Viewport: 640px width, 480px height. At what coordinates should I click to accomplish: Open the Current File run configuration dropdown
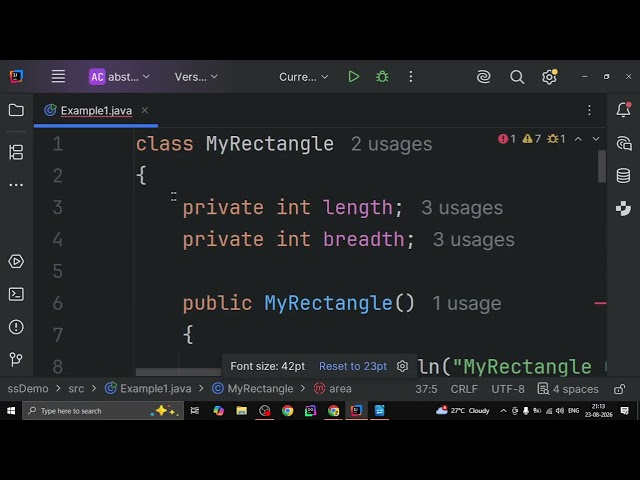click(x=304, y=77)
